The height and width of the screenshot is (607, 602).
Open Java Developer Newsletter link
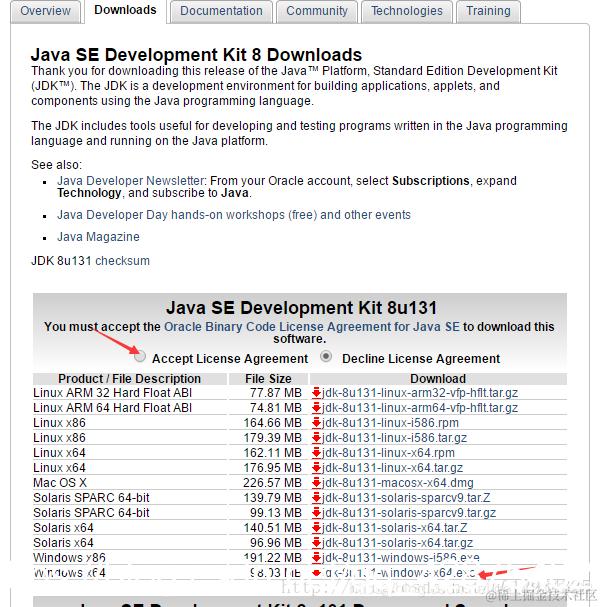[131, 181]
